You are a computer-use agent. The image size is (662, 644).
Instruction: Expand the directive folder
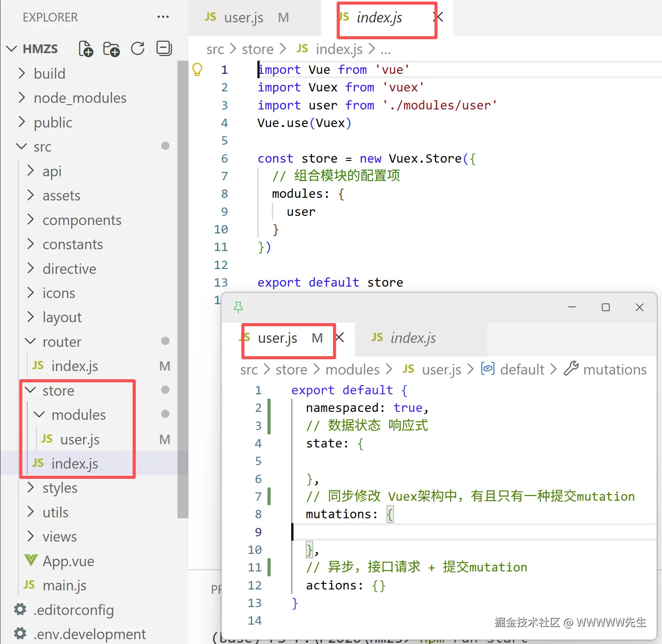(30, 269)
